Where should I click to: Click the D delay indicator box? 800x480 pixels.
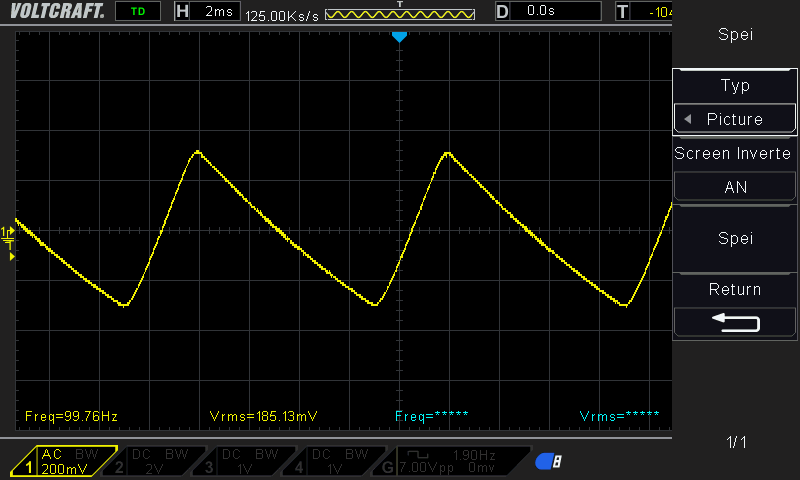[x=548, y=11]
